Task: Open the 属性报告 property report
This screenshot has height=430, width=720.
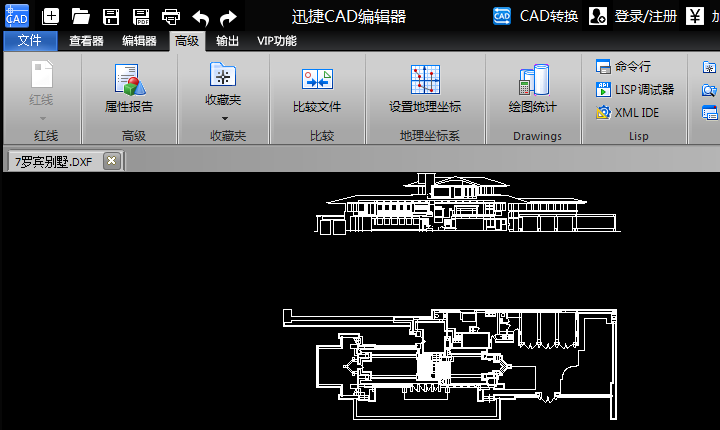Action: (129, 88)
